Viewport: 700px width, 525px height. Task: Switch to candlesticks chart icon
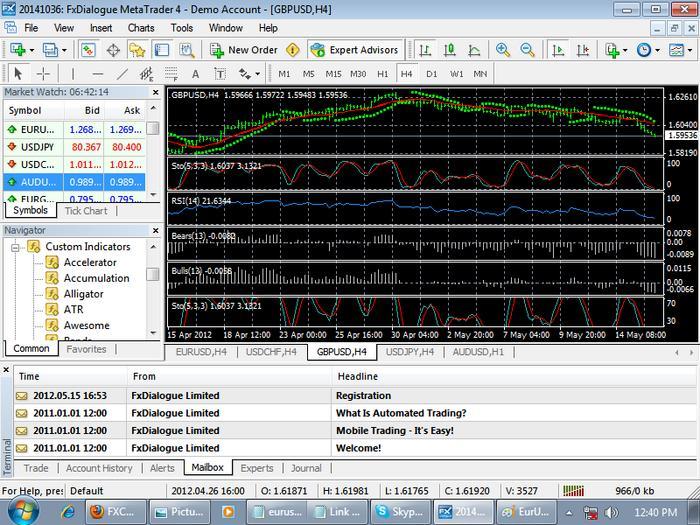coord(450,50)
